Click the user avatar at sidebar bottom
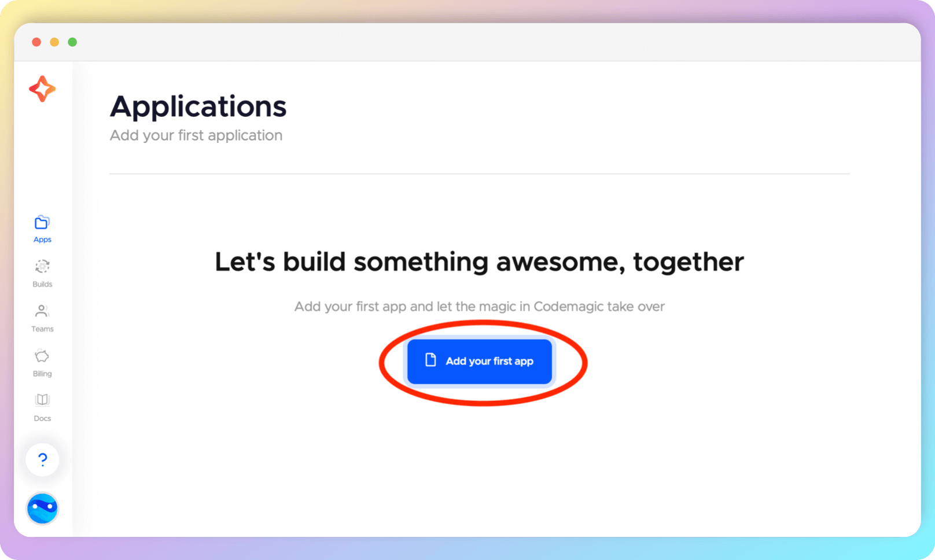This screenshot has height=560, width=935. (42, 509)
